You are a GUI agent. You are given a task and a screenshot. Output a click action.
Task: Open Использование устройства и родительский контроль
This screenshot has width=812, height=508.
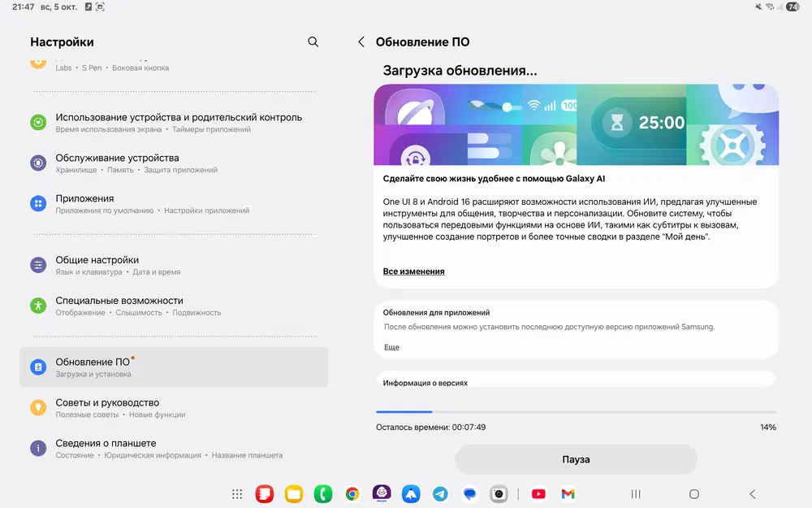[x=174, y=123]
